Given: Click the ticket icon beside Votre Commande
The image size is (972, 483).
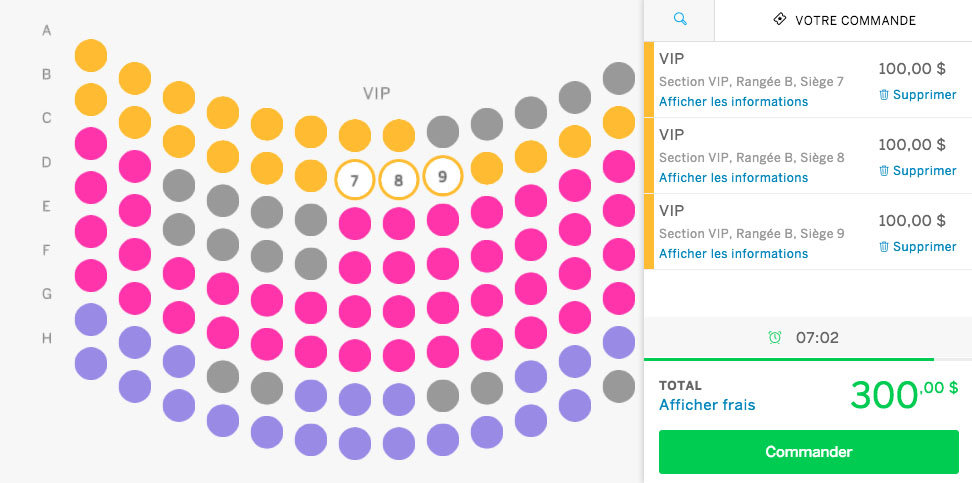Looking at the screenshot, I should 780,19.
